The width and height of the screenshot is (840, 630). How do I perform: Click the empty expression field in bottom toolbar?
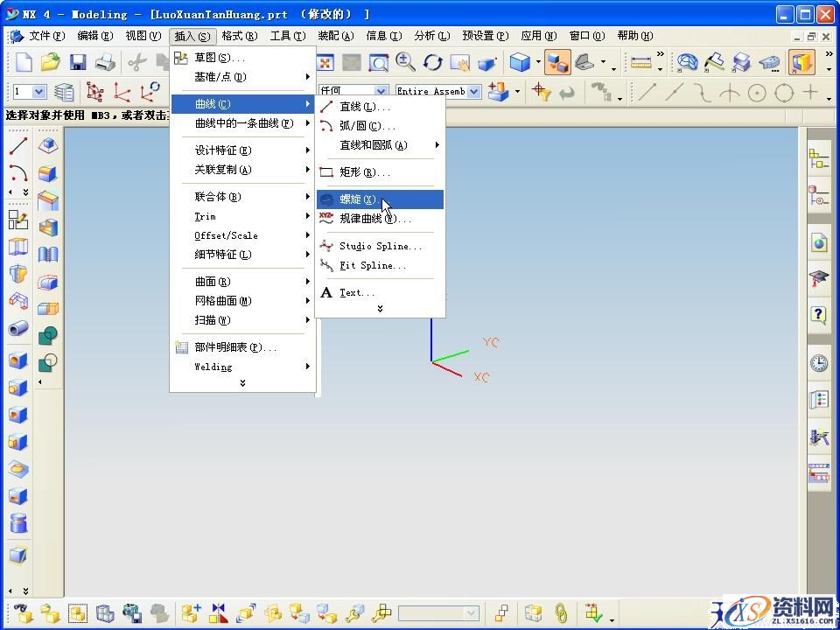pos(437,612)
